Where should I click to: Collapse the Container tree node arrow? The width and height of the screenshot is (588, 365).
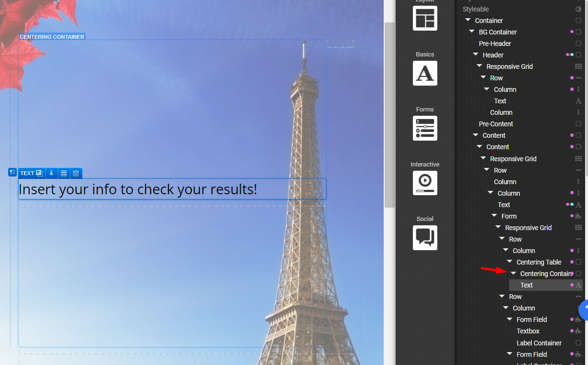click(x=468, y=20)
